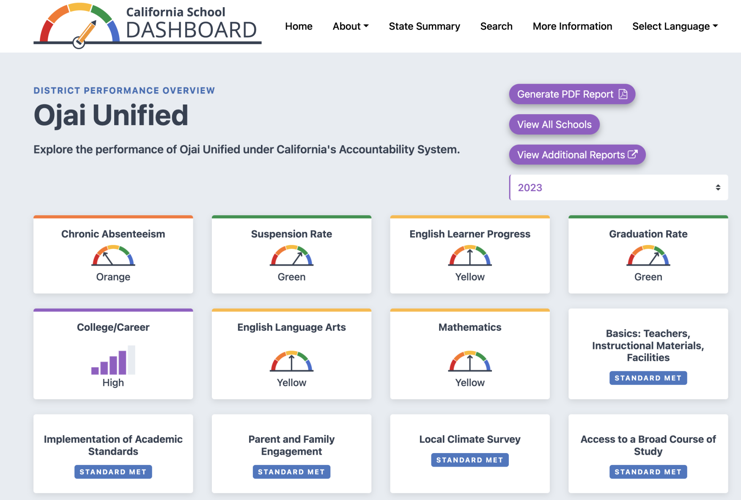Click Standard Met badge under Implementation of Academic Standards

(113, 472)
